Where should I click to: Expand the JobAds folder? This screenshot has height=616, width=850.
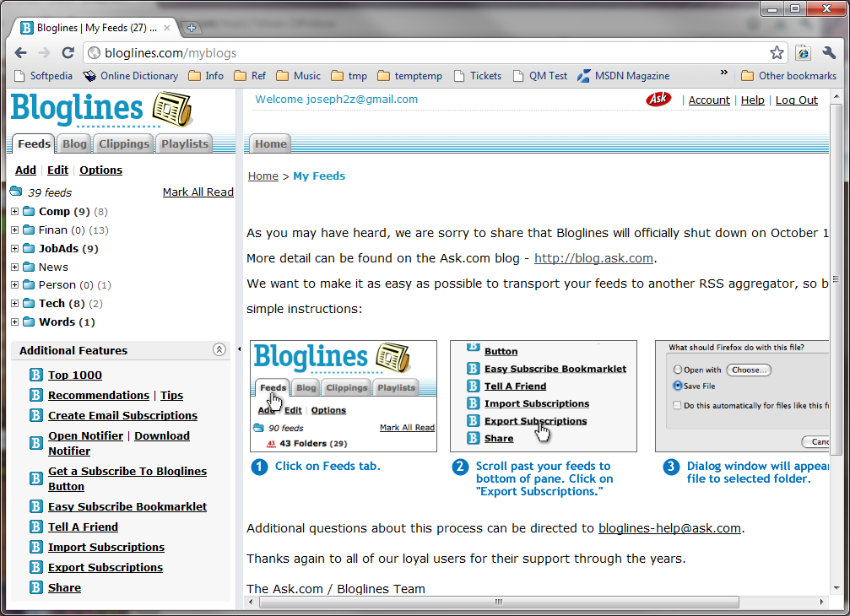14,248
